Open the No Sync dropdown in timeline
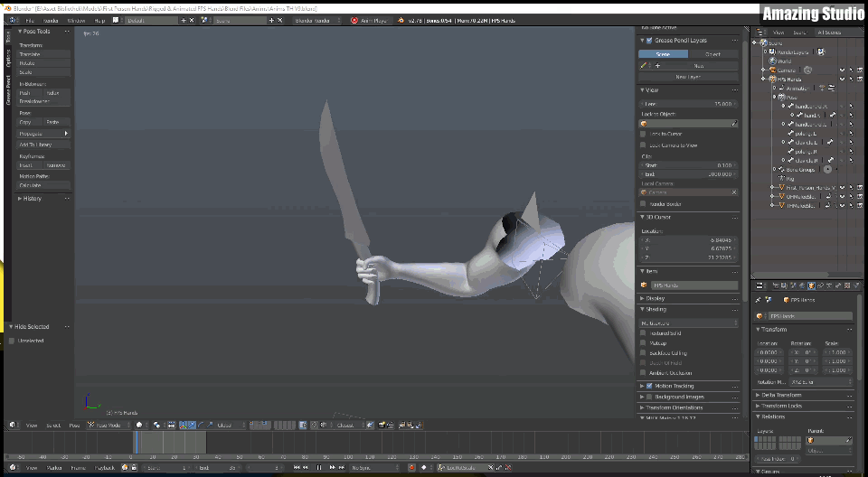The height and width of the screenshot is (477, 868). (374, 468)
